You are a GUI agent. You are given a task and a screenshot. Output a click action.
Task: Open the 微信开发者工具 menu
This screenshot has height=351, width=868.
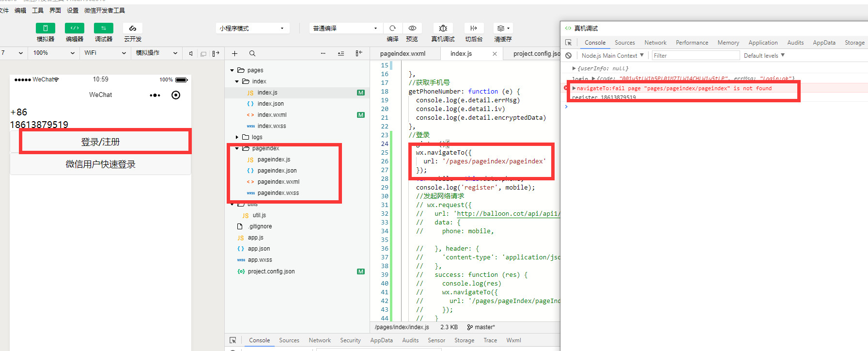(104, 10)
